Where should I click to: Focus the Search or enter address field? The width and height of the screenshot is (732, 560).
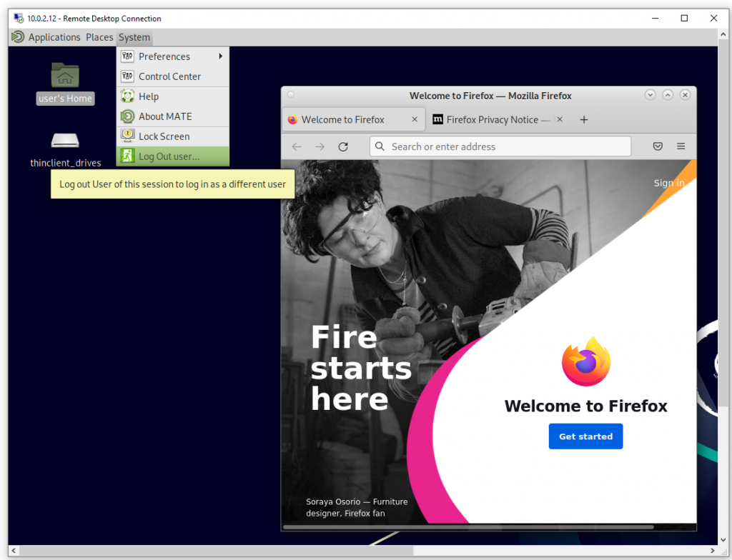[500, 146]
